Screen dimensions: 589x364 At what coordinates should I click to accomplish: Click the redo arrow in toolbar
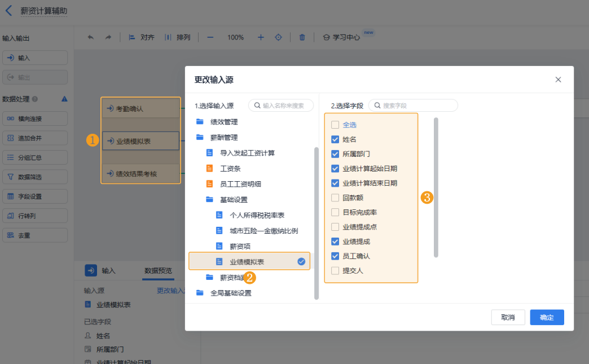pyautogui.click(x=108, y=37)
